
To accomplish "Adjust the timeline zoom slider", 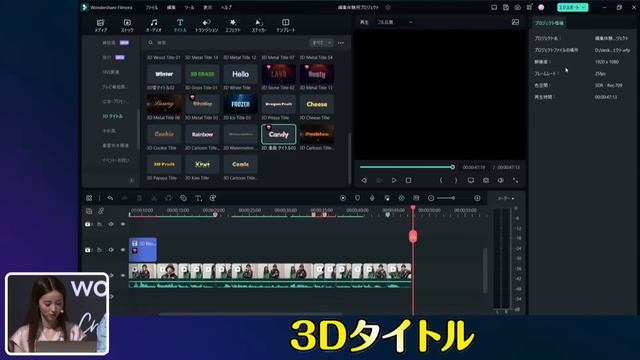I will (x=453, y=198).
